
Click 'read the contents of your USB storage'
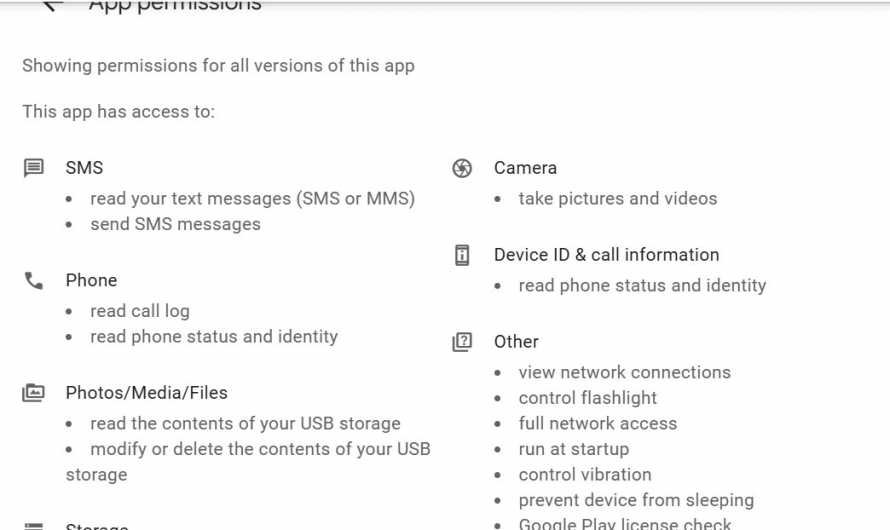click(245, 423)
